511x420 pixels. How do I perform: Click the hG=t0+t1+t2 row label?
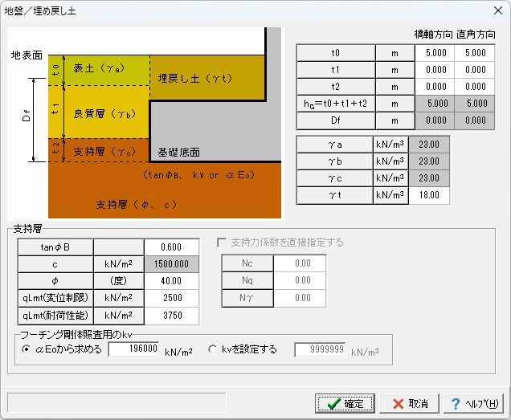coord(336,104)
